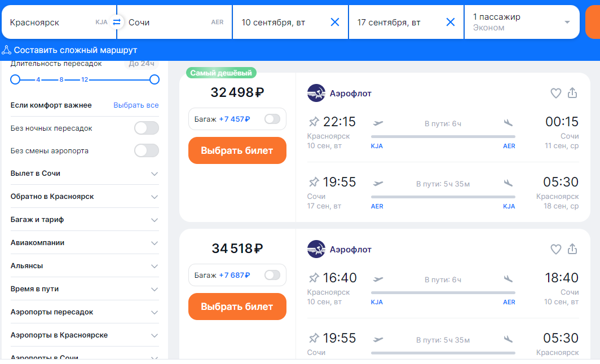Swap origin and destination cities icon
600x364 pixels.
[117, 23]
